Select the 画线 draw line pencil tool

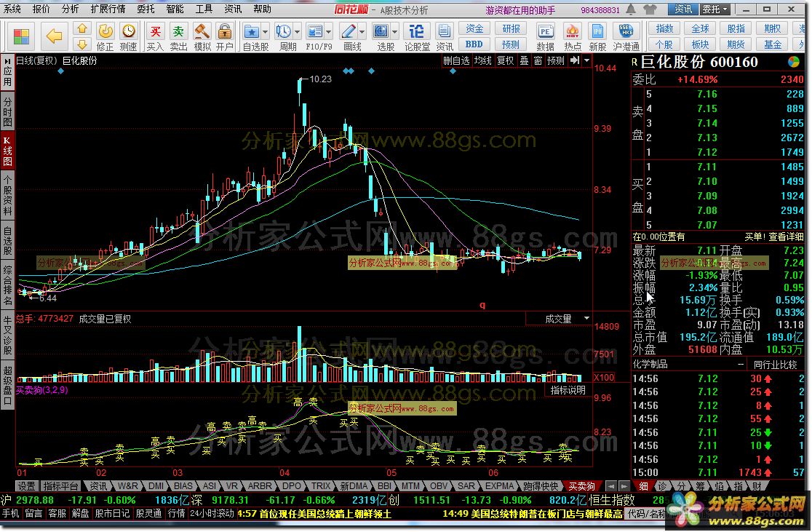349,32
